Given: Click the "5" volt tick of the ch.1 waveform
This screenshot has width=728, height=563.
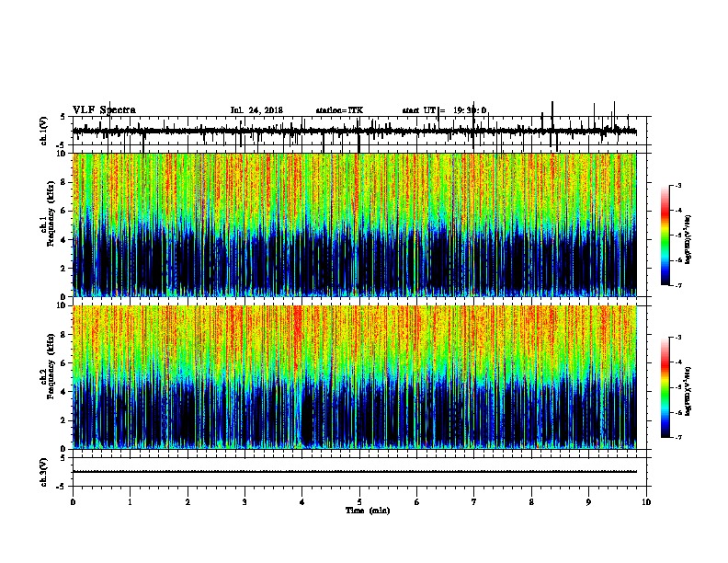Looking at the screenshot, I should tap(63, 117).
